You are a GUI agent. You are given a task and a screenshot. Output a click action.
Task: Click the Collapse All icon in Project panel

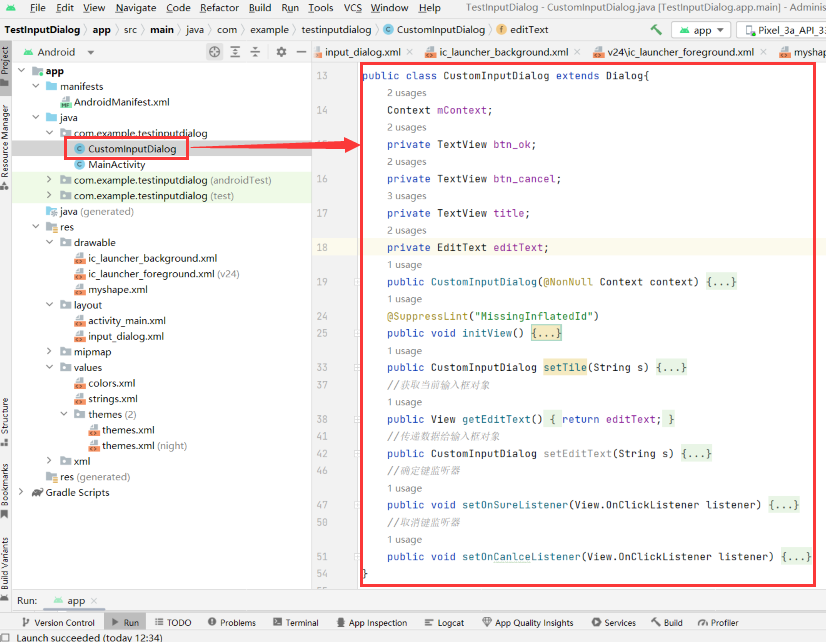[x=255, y=52]
